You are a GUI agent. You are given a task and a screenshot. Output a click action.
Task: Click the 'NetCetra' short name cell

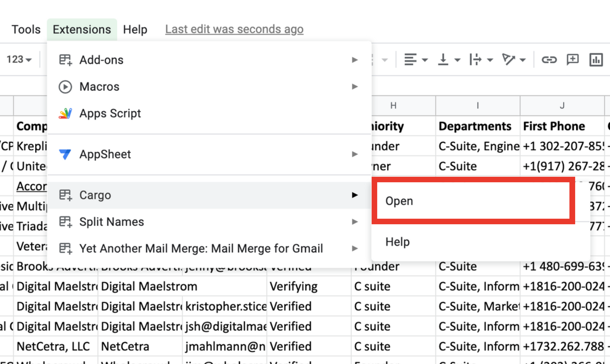[x=140, y=346]
